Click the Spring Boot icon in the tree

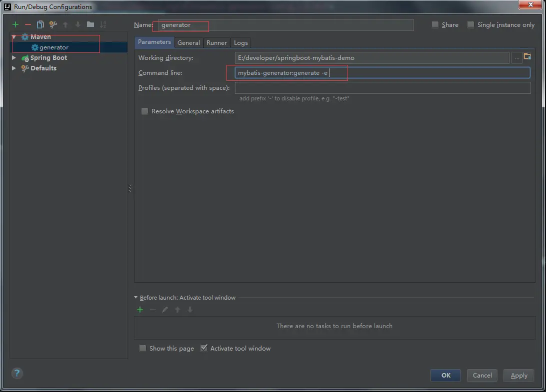point(25,58)
